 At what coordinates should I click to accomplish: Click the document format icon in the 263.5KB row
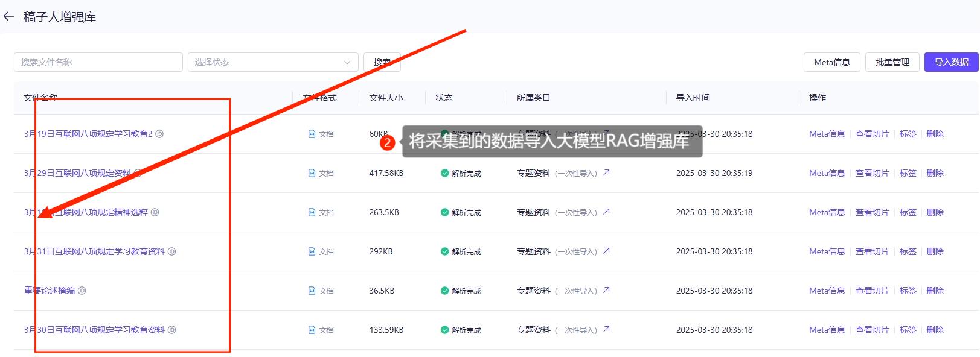click(x=312, y=212)
